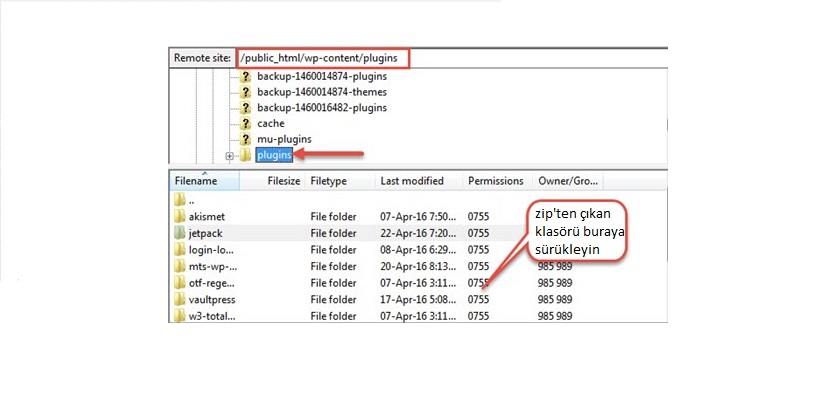Click the otf-rege... folder icon
Image resolution: width=818 pixels, height=407 pixels.
click(x=179, y=283)
